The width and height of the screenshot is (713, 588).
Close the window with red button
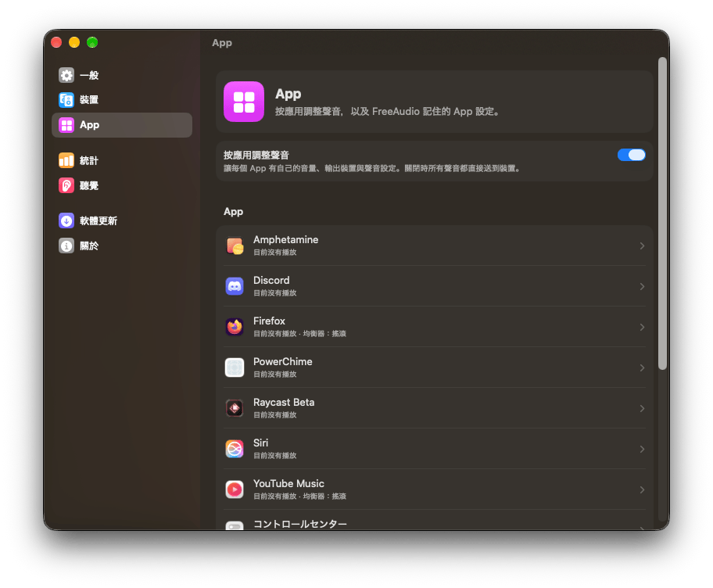coord(56,42)
